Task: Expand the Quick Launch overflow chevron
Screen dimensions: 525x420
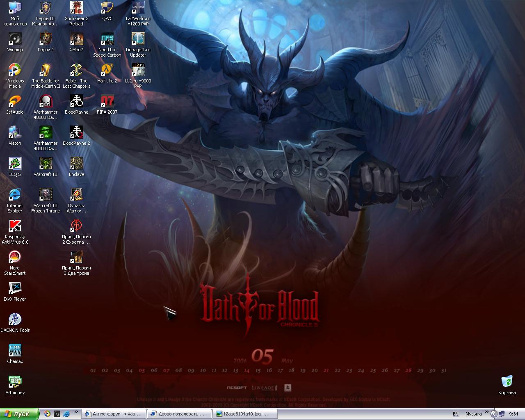Action: click(x=76, y=412)
